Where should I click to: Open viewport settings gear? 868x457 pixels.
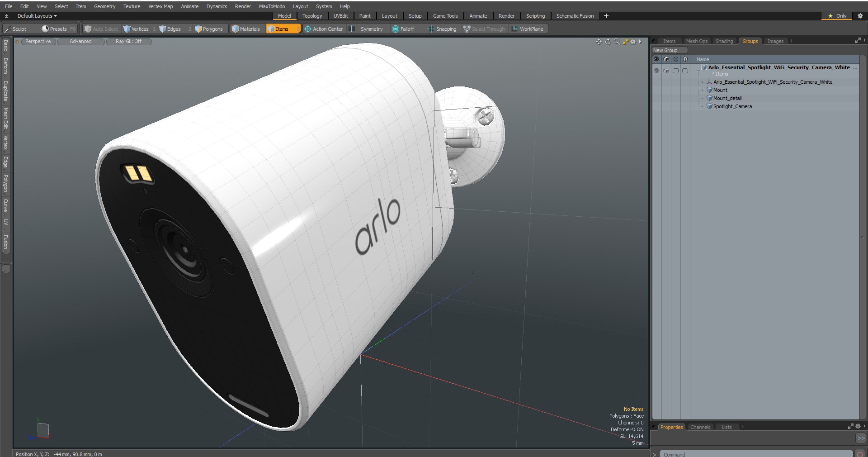tap(633, 42)
